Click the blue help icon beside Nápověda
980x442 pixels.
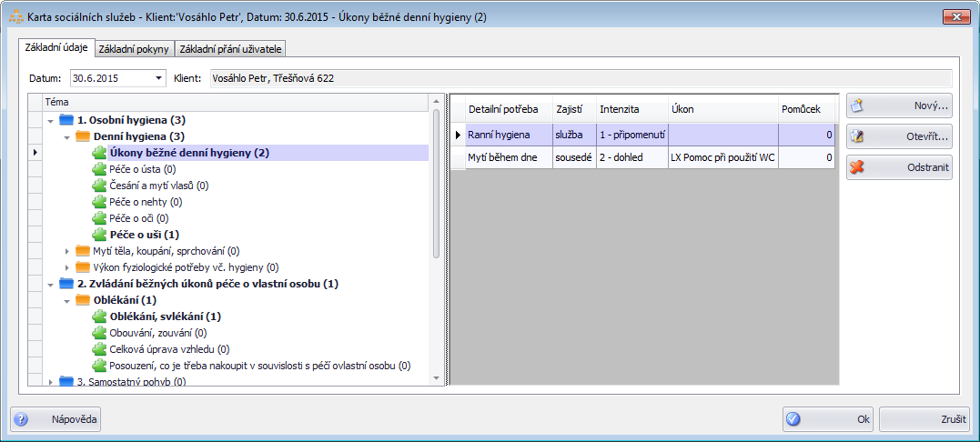(22, 419)
